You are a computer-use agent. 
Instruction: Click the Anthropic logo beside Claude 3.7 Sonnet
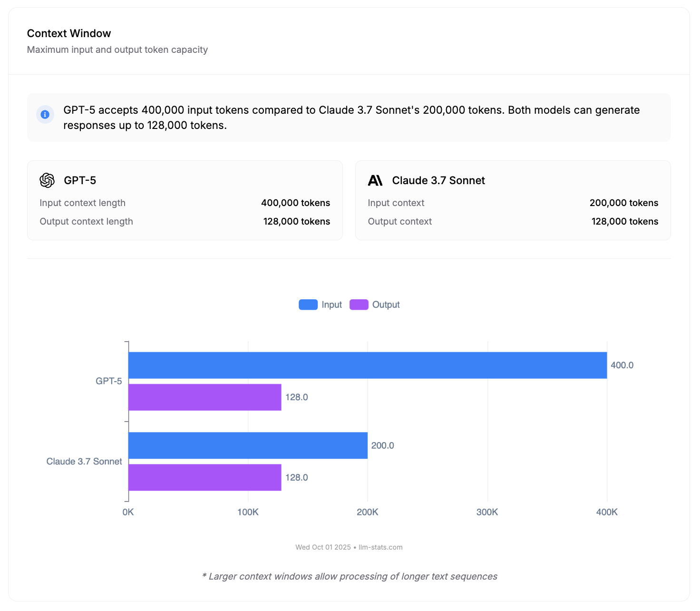coord(375,180)
